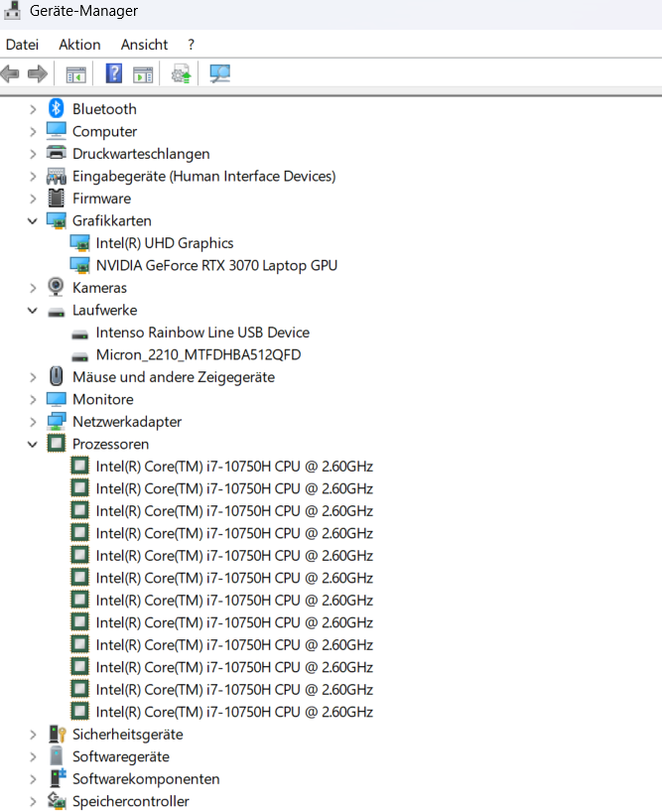Expand the Monitore node
662x812 pixels.
pos(33,400)
